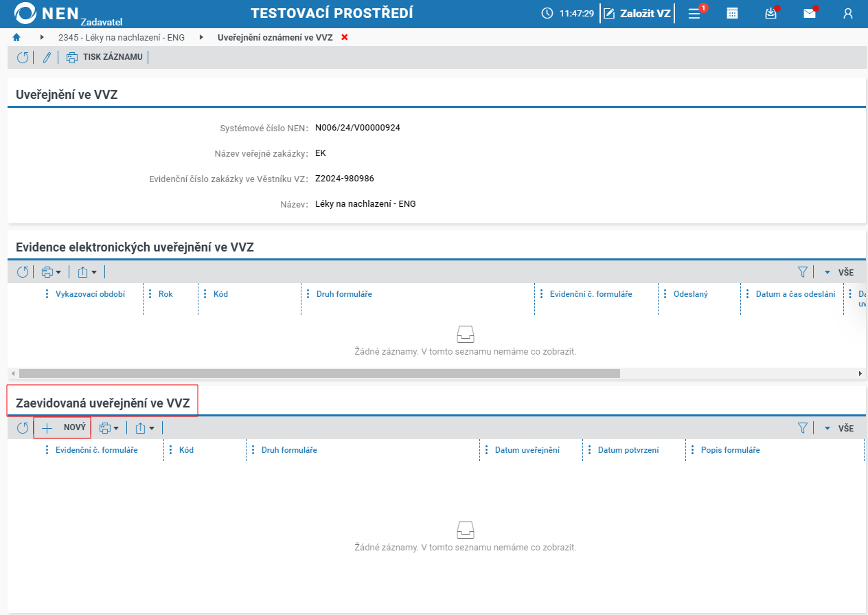This screenshot has width=868, height=615.
Task: Click the home icon in breadcrumb
Action: tap(16, 37)
